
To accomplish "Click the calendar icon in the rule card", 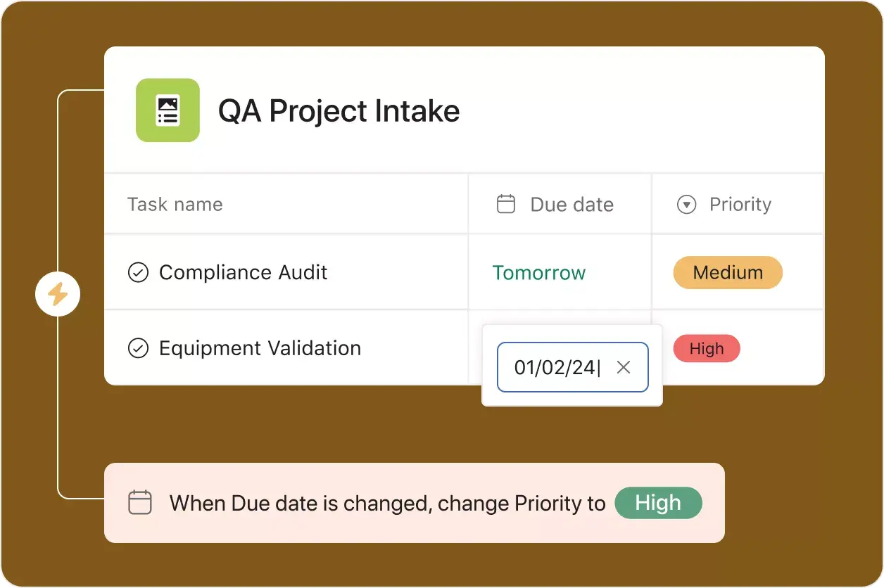I will (140, 503).
